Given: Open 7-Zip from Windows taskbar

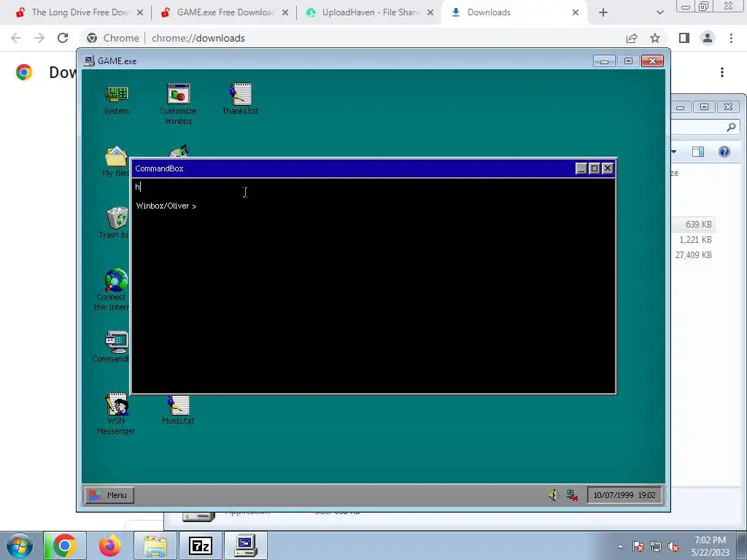Looking at the screenshot, I should [200, 545].
